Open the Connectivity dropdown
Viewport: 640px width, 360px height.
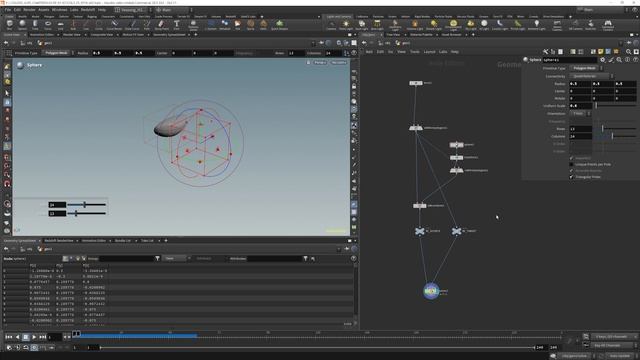591,76
